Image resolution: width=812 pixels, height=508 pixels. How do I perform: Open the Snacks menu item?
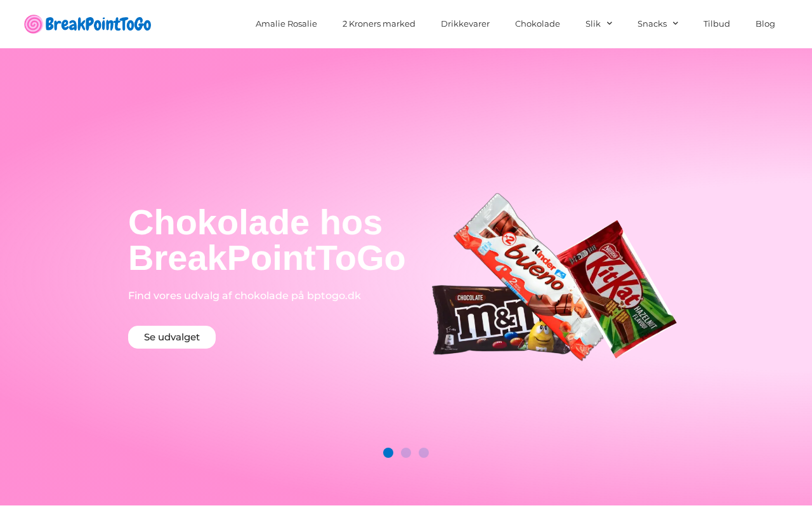point(652,23)
